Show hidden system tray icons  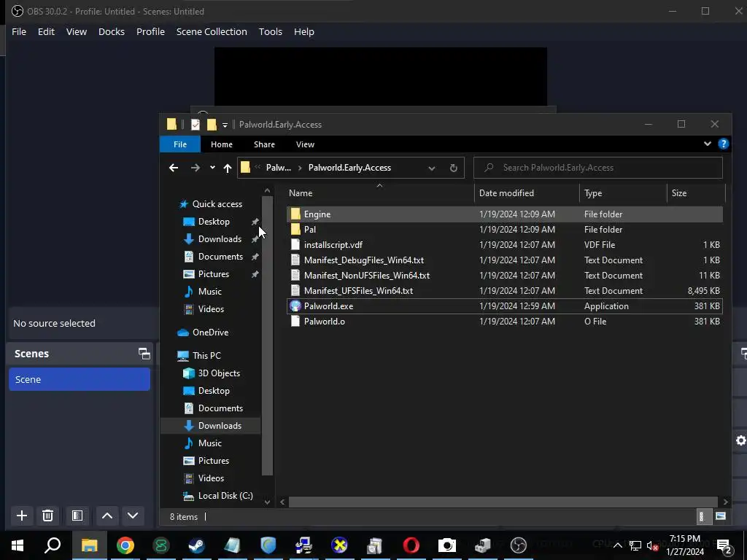pyautogui.click(x=617, y=545)
